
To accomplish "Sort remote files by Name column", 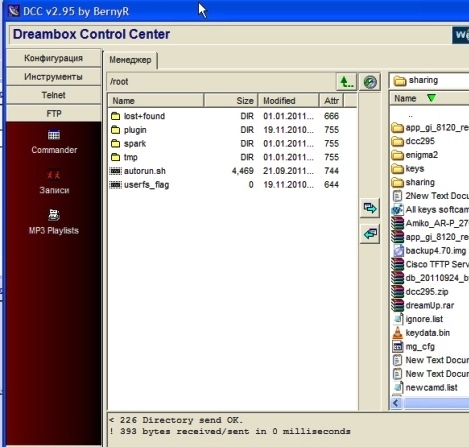I will point(156,101).
